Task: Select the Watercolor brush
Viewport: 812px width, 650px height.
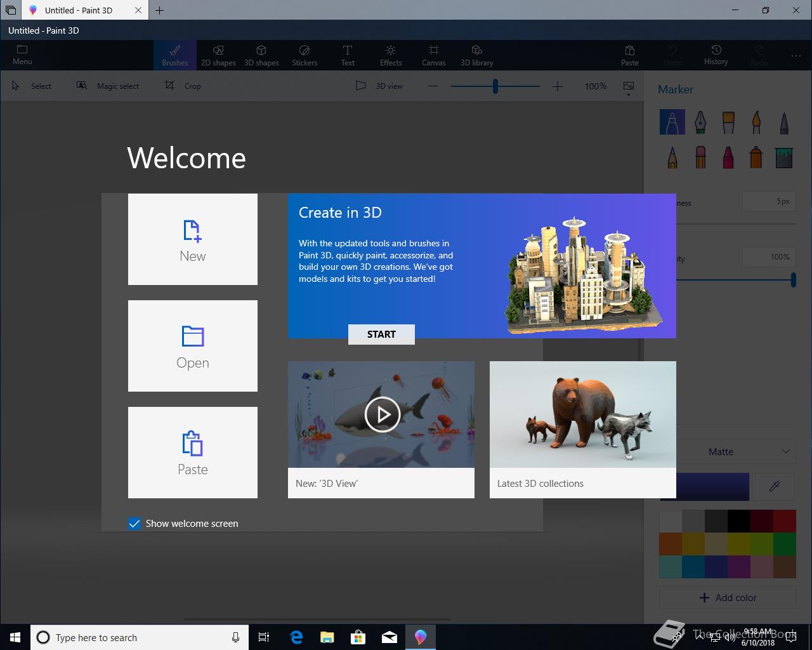Action: (756, 122)
